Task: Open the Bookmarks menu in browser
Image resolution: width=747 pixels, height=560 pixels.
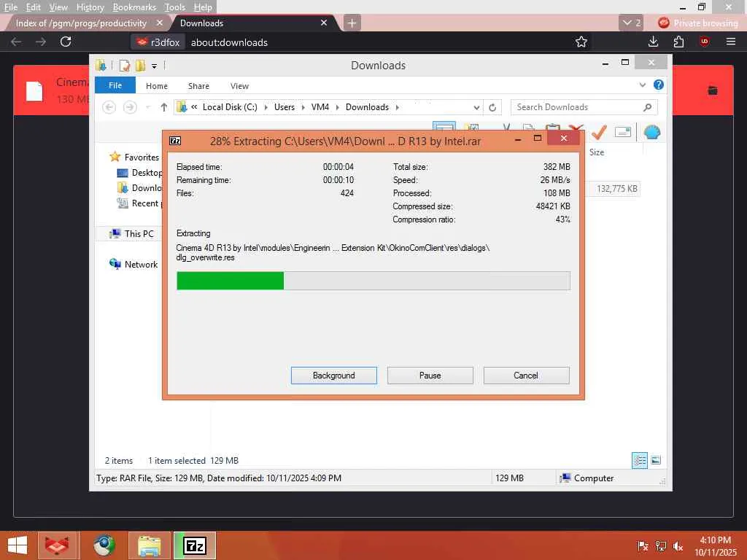Action: point(134,7)
